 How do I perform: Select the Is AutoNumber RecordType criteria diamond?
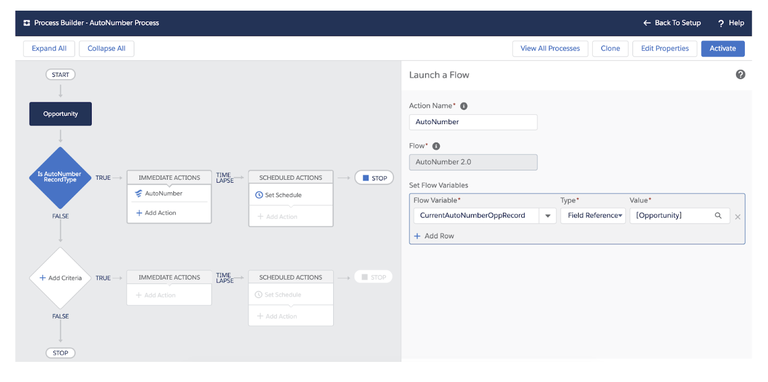click(60, 178)
